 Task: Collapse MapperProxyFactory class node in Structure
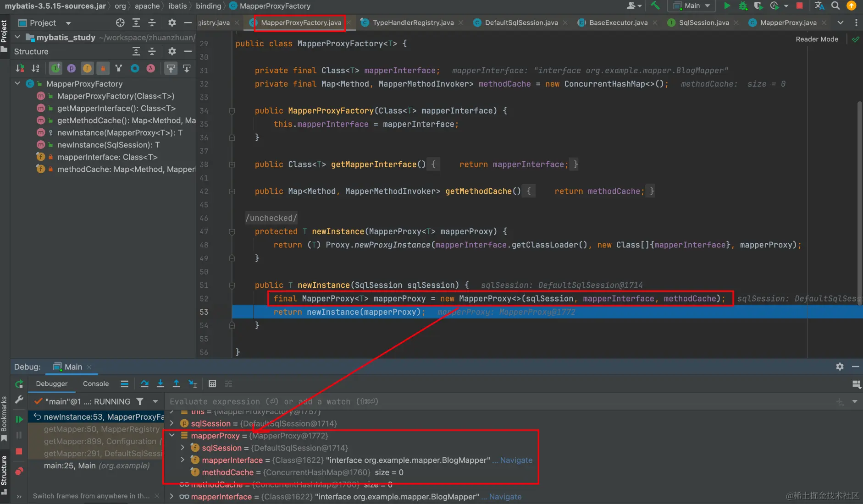(17, 83)
